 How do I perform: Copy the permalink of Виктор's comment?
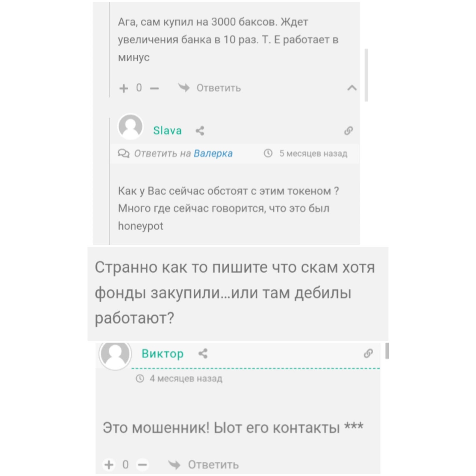coord(368,353)
